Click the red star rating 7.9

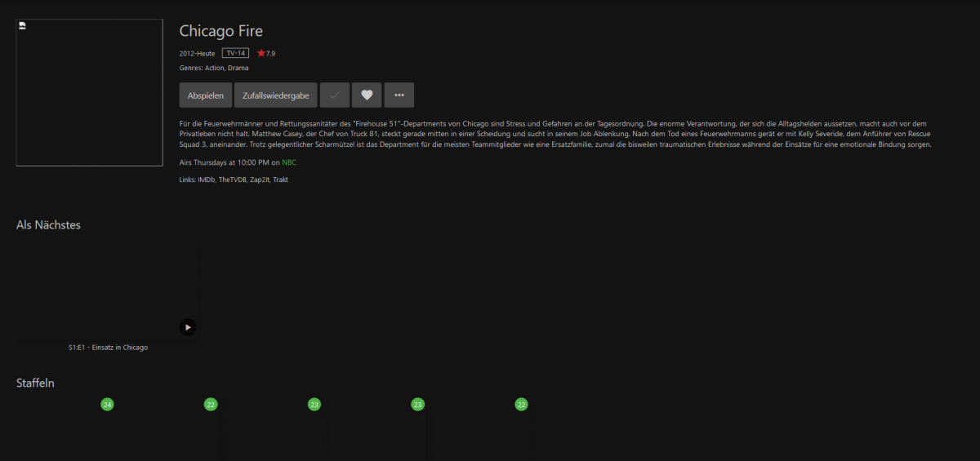click(266, 53)
